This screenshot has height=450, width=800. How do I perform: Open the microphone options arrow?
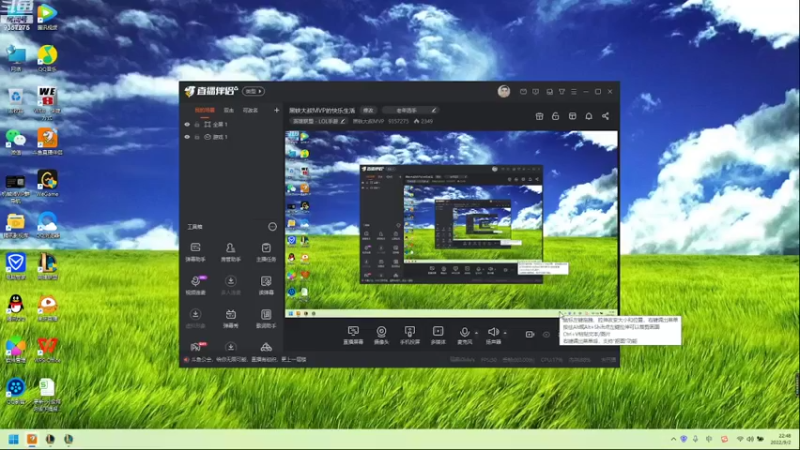[477, 333]
